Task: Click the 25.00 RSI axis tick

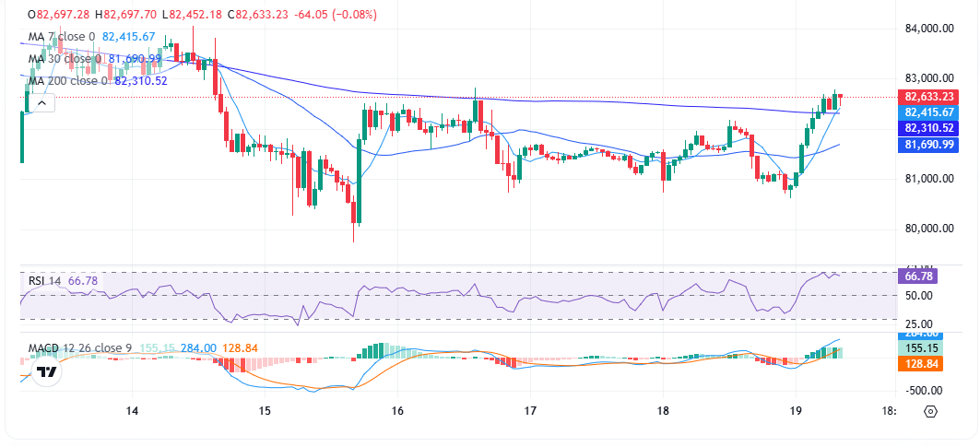Action: coord(919,323)
